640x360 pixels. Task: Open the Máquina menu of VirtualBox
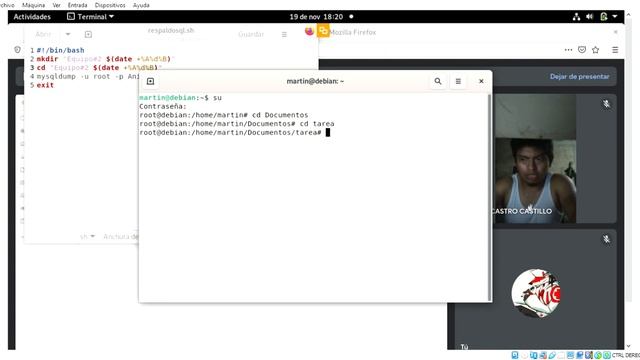tap(33, 5)
